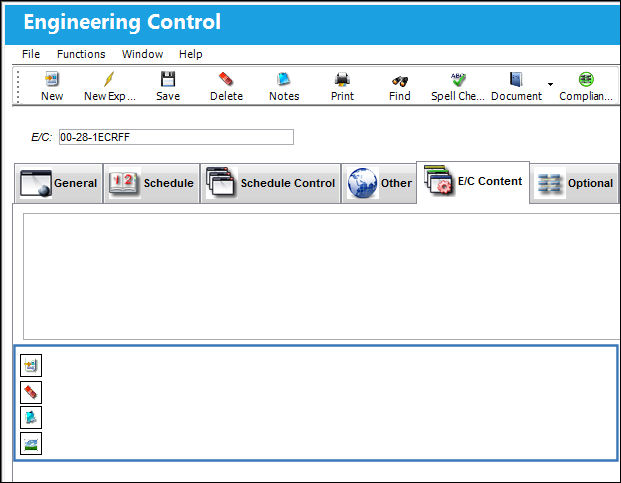Click the New toolbar icon
The width and height of the screenshot is (621, 483).
(51, 79)
